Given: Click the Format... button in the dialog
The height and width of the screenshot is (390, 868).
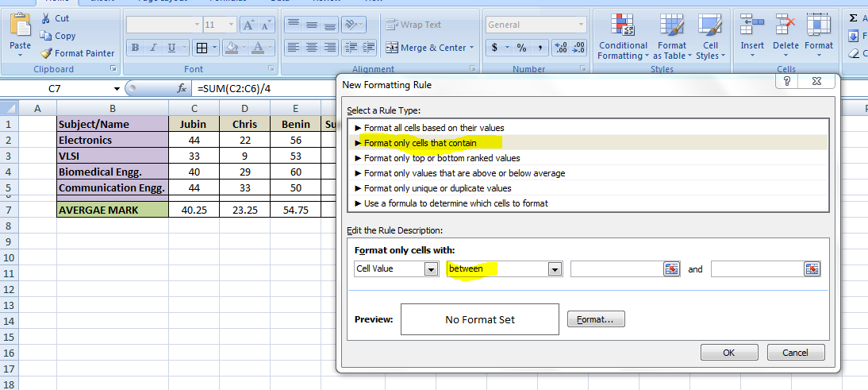Looking at the screenshot, I should tap(596, 319).
